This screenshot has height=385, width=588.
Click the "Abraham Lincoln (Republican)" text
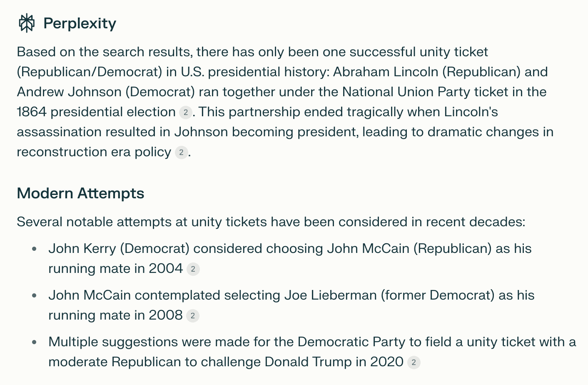tap(426, 72)
